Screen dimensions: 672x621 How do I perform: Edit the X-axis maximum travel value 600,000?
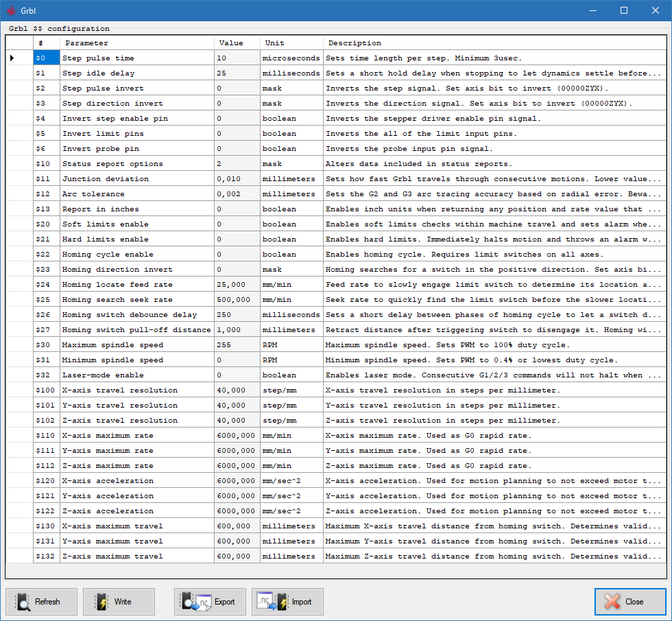[x=237, y=526]
